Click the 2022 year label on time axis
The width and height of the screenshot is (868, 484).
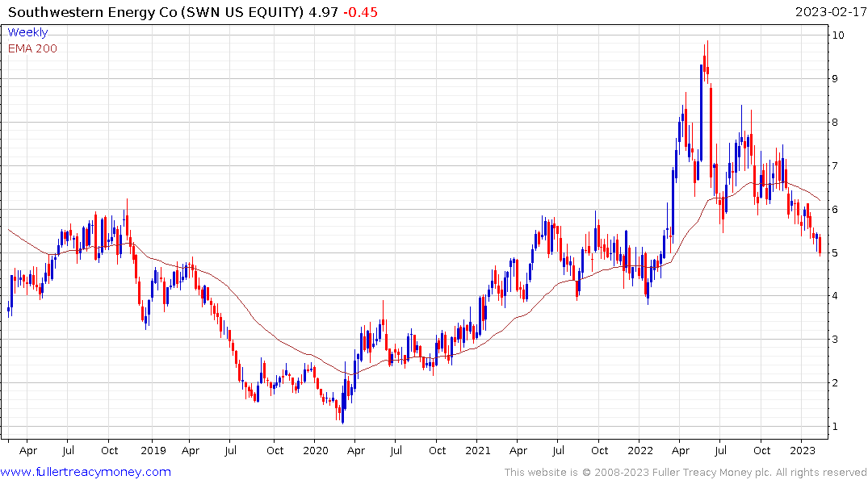tap(640, 450)
